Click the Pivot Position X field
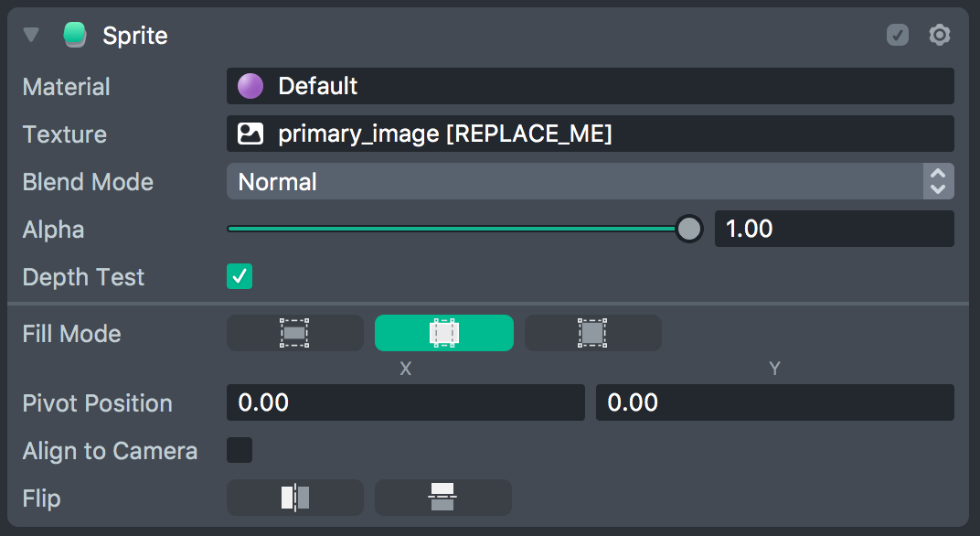The height and width of the screenshot is (536, 980). click(x=405, y=403)
